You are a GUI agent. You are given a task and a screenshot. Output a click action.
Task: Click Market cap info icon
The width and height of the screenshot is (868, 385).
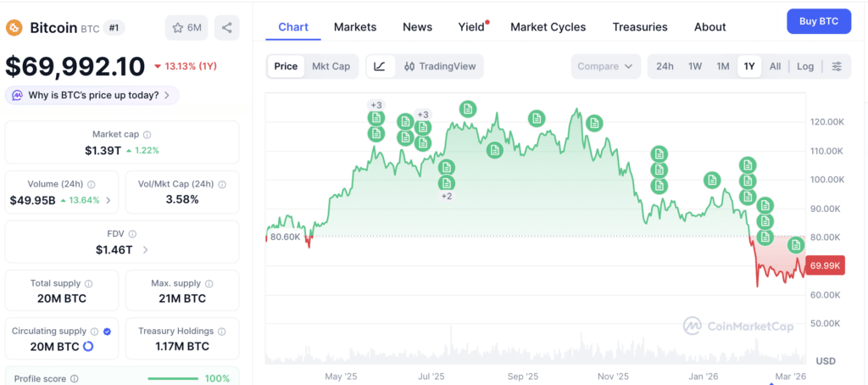pyautogui.click(x=147, y=135)
